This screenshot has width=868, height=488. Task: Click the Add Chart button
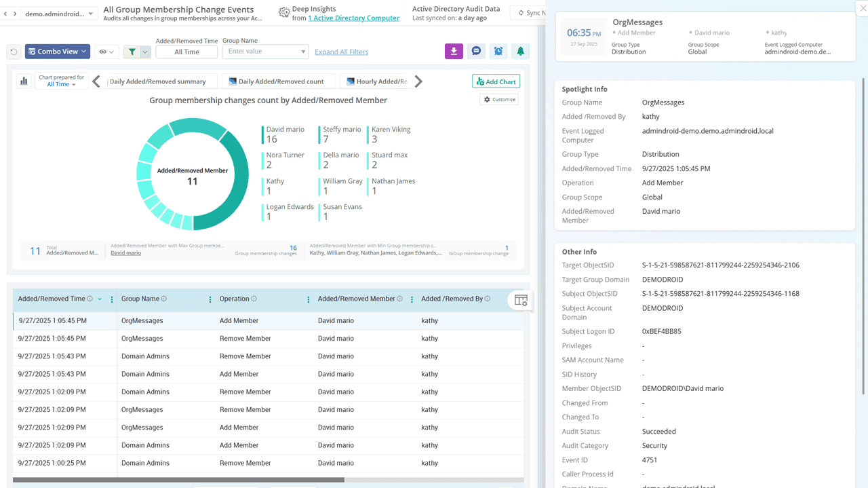[496, 81]
